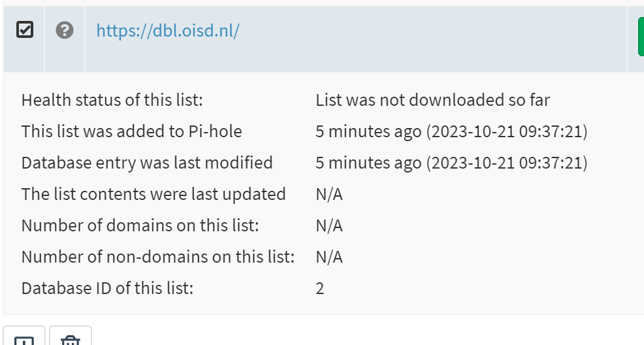This screenshot has width=644, height=345.
Task: Toggle the green enabled switch for the list
Action: 640,37
